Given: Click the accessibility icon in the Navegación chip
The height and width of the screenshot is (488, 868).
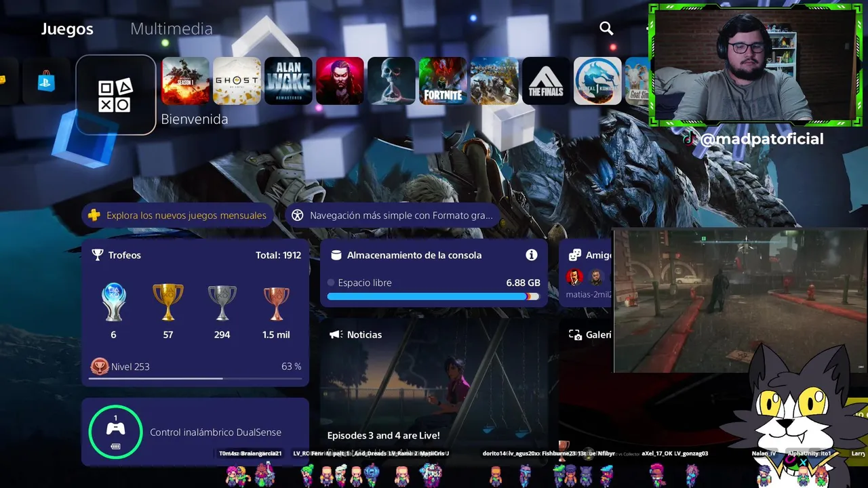Looking at the screenshot, I should pos(297,216).
